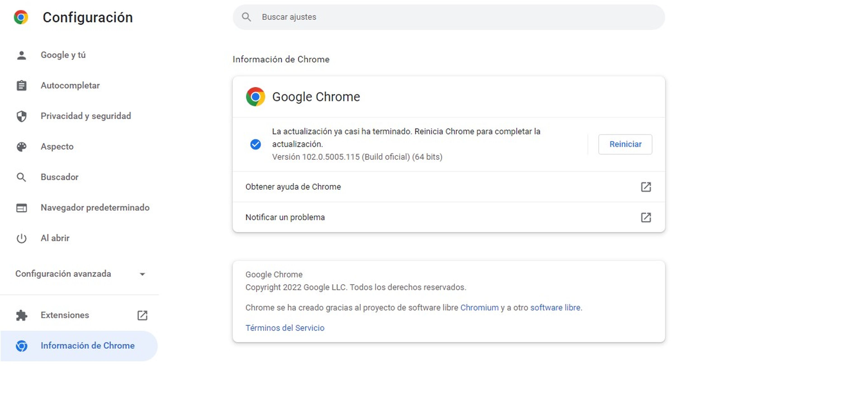Viewport: 868px width, 416px height.
Task: Click the Google Chrome logo in the info card
Action: click(255, 97)
